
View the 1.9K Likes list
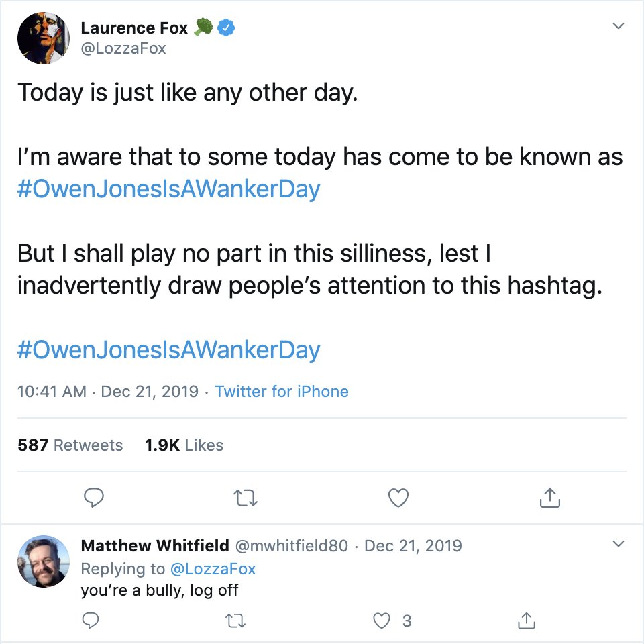(x=184, y=445)
